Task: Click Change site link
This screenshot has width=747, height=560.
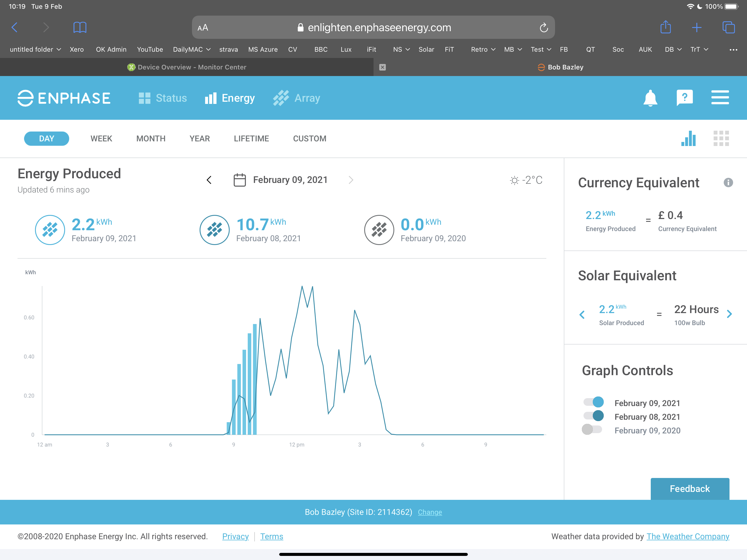Action: click(x=430, y=512)
